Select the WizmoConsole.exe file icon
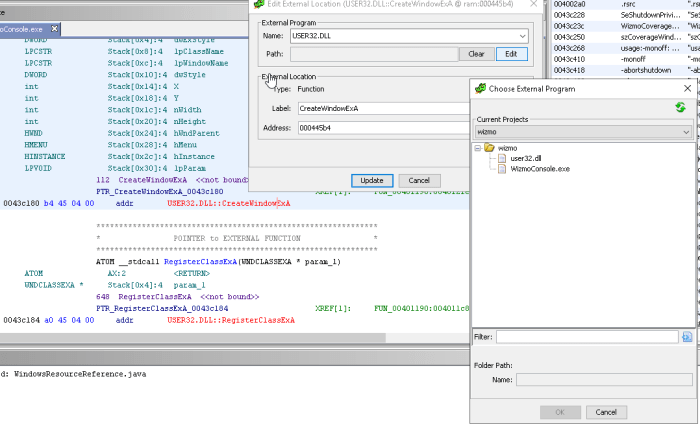 [502, 169]
